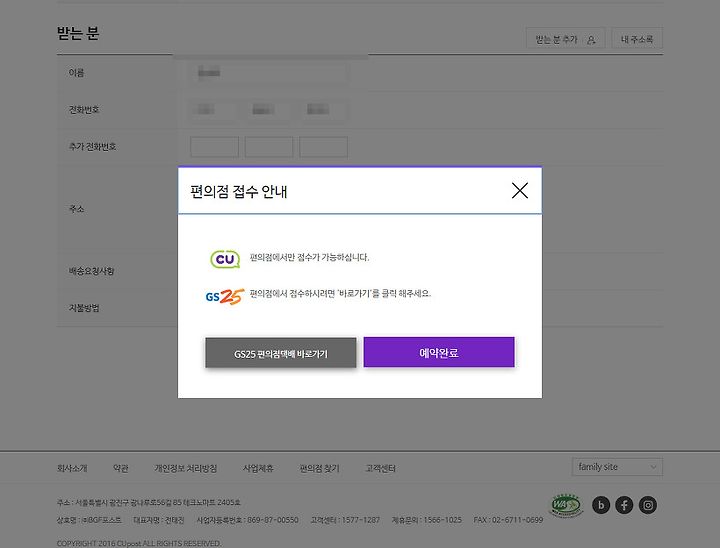Viewport: 720px width, 548px height.
Task: Open 개인정보 처리방침 footer link
Action: [x=186, y=468]
